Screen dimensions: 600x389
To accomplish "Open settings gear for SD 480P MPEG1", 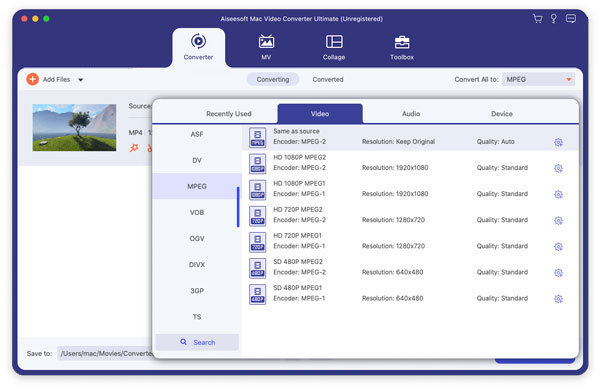I will click(558, 299).
